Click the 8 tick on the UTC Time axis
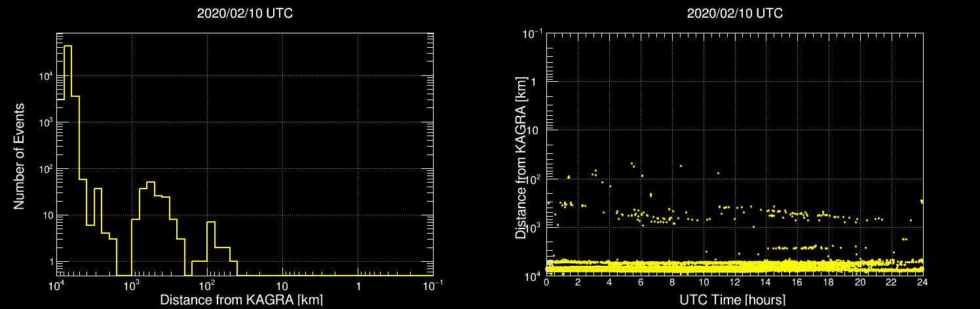This screenshot has height=309, width=980. pyautogui.click(x=672, y=282)
